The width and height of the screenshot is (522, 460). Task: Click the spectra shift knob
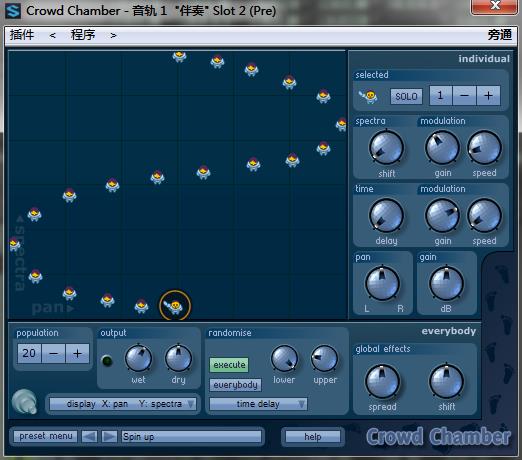point(386,148)
